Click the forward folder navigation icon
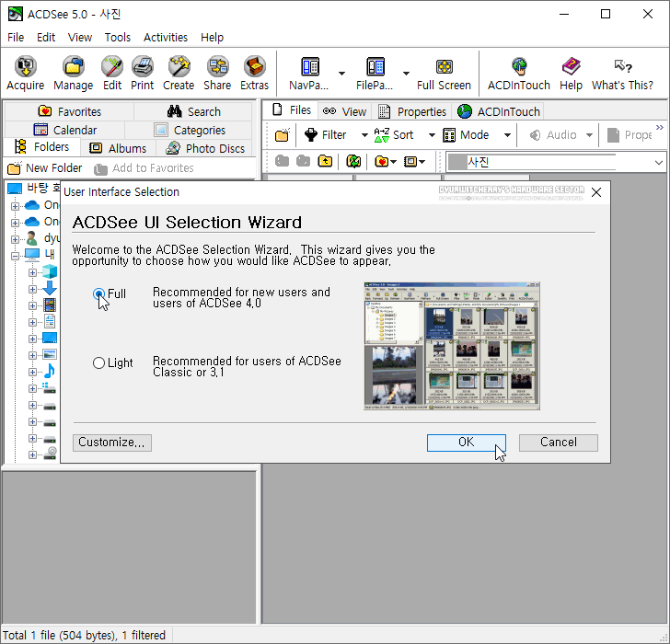Image resolution: width=670 pixels, height=644 pixels. (304, 161)
